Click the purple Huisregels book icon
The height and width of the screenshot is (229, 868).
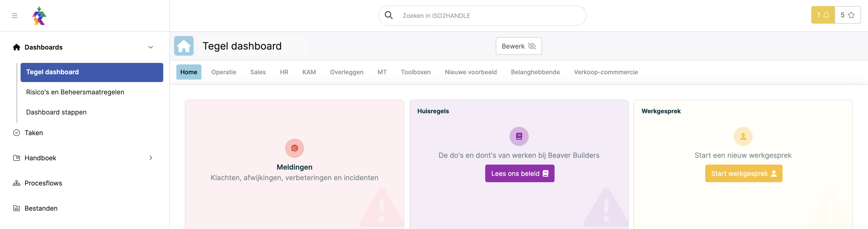(x=519, y=136)
